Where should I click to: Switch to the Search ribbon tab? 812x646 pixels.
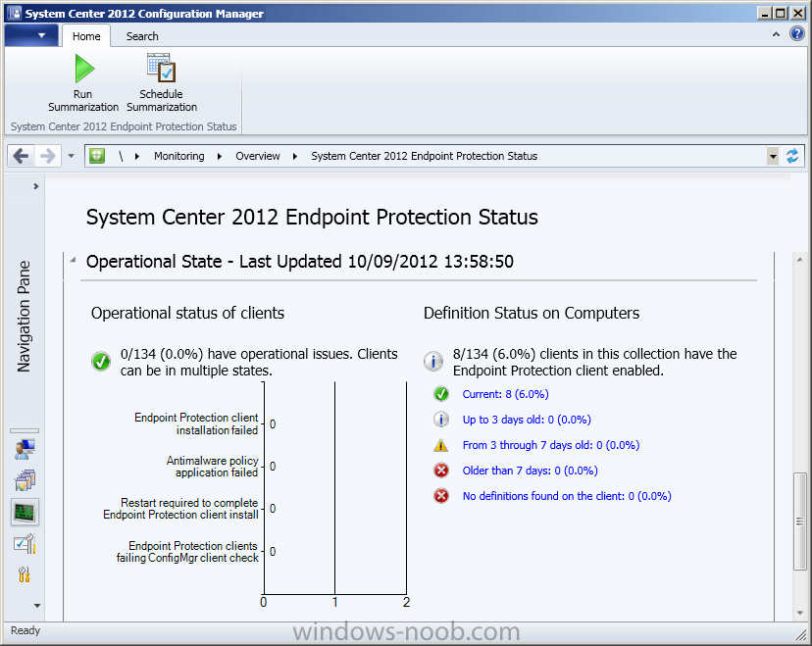(142, 36)
